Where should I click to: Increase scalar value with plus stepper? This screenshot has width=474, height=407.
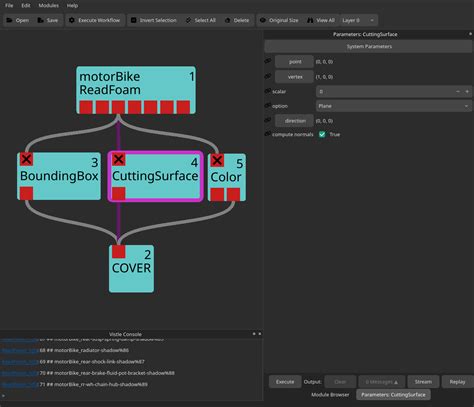(x=467, y=91)
